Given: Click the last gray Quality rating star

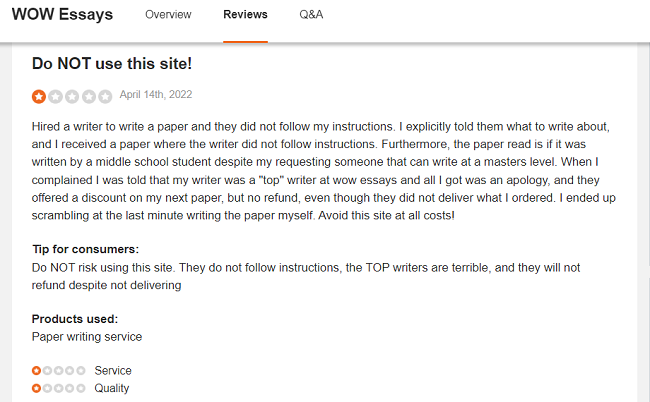Looking at the screenshot, I should [x=81, y=388].
